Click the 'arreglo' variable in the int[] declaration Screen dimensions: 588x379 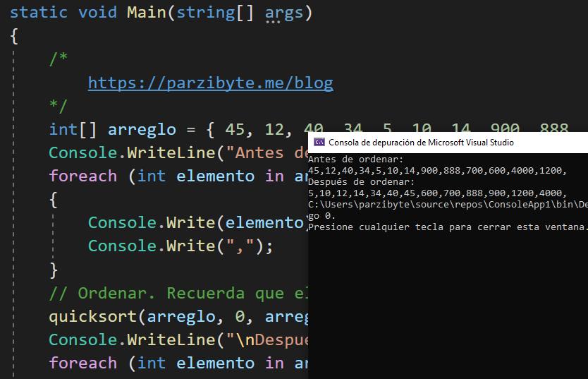tap(142, 130)
